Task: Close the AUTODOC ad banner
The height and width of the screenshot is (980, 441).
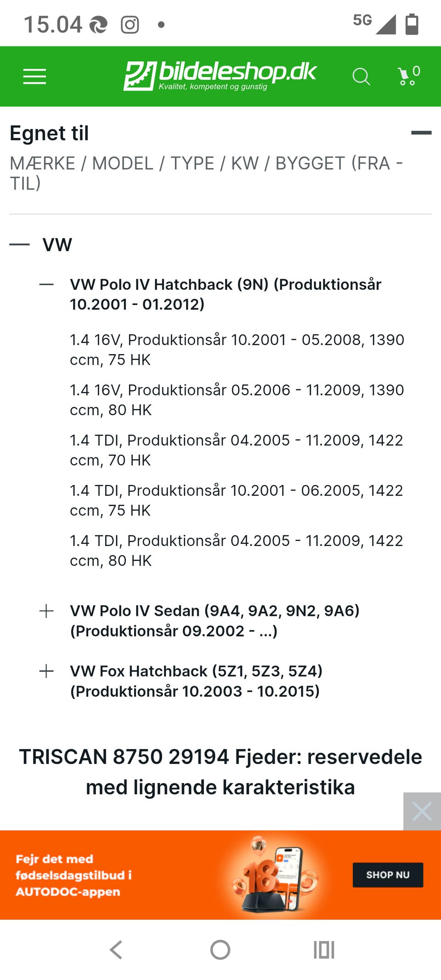Action: click(x=422, y=811)
